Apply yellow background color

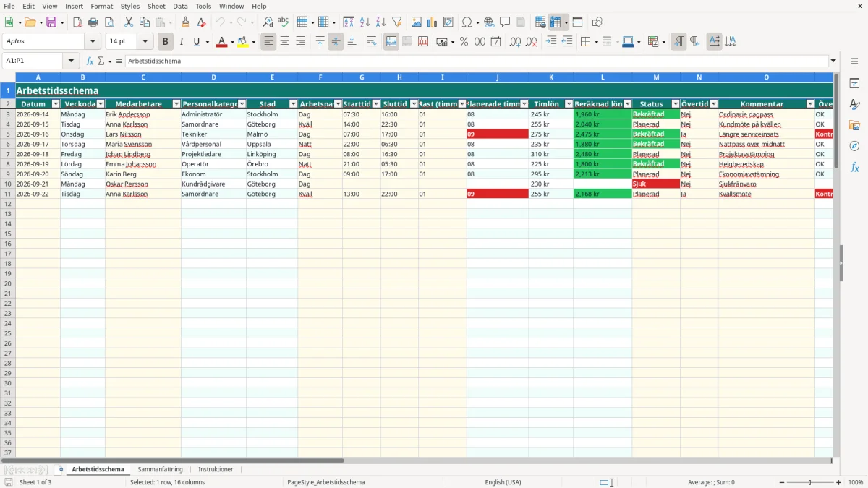pyautogui.click(x=243, y=42)
